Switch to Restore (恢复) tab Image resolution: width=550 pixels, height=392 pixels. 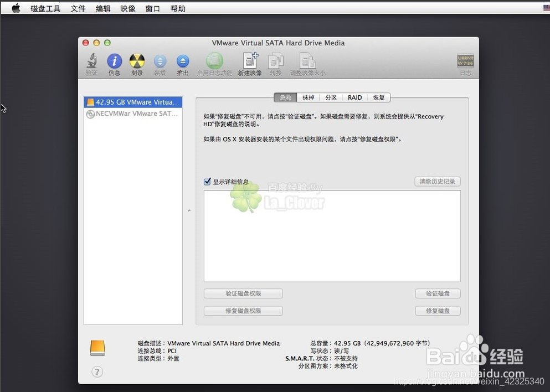(x=378, y=97)
